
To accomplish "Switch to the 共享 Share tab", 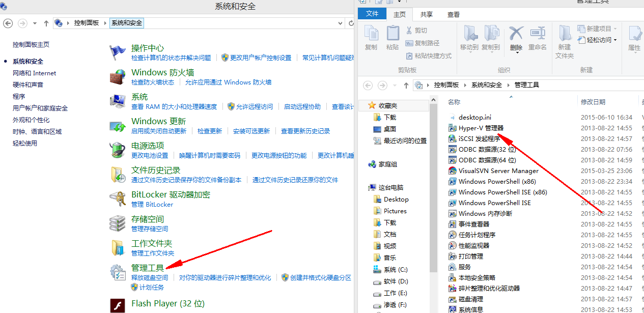I will [x=427, y=14].
